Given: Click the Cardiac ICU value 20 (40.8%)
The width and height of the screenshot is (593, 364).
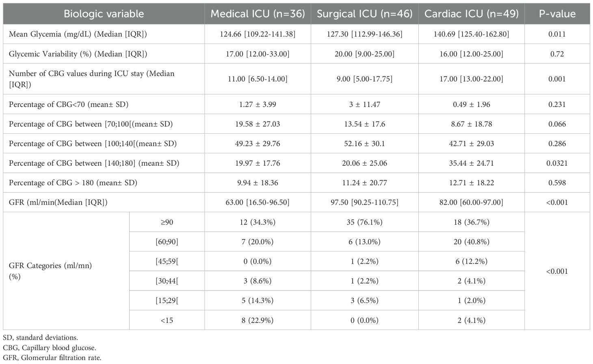Looking at the screenshot, I should click(471, 242).
